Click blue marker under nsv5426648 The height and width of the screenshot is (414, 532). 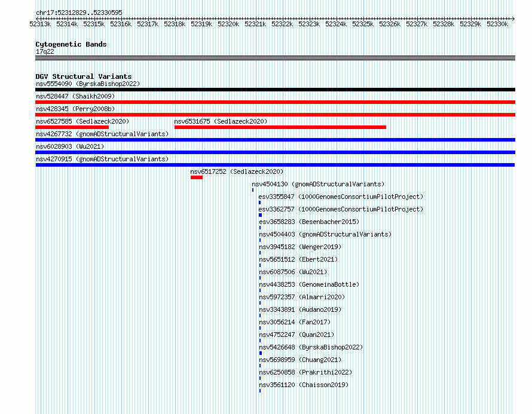click(261, 353)
